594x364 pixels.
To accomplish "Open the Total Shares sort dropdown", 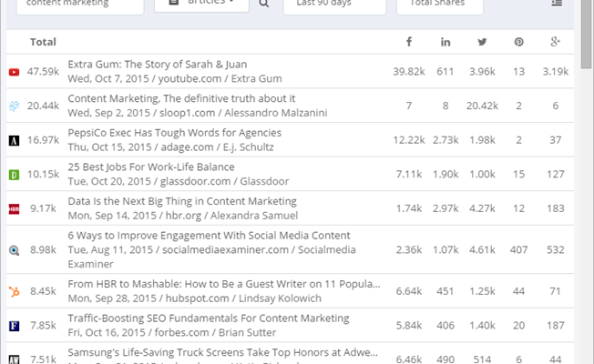I will 440,5.
